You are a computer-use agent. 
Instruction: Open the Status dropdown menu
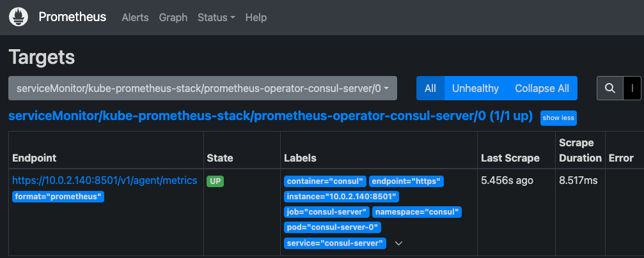tap(216, 17)
